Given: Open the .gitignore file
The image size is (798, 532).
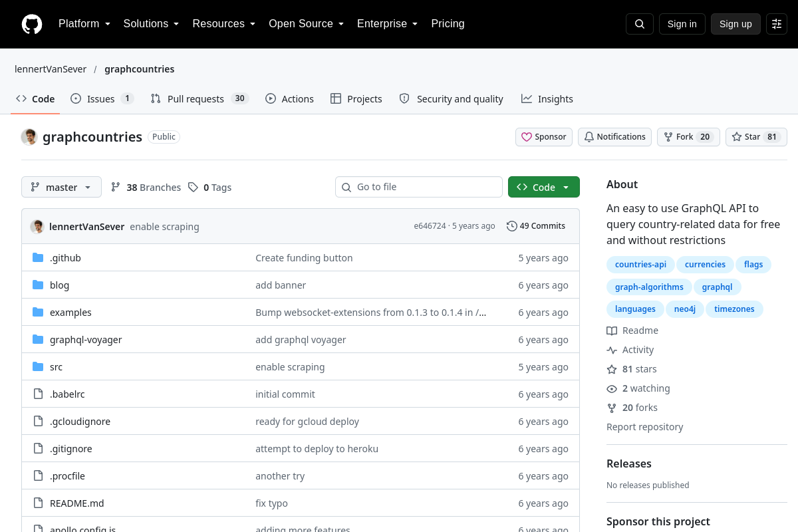Looking at the screenshot, I should point(71,449).
